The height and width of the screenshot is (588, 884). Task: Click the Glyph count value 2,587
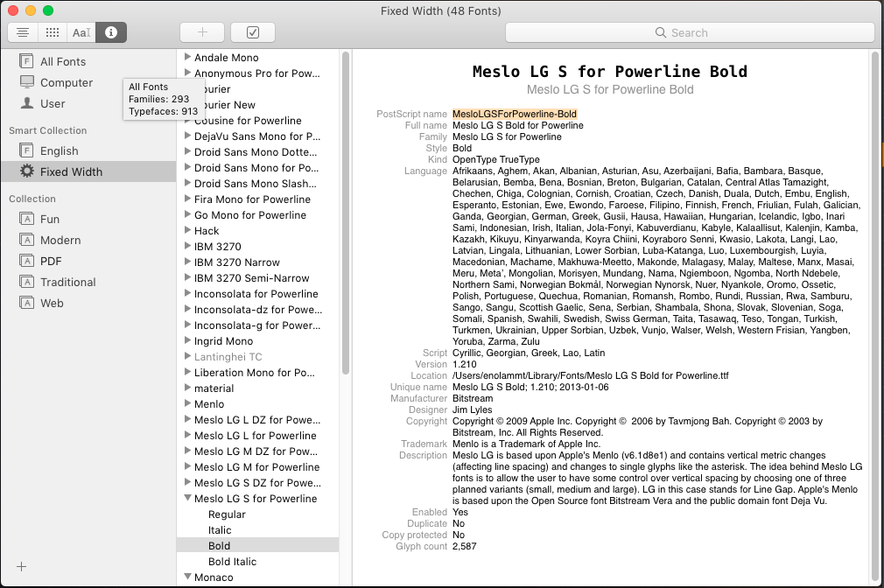point(464,546)
